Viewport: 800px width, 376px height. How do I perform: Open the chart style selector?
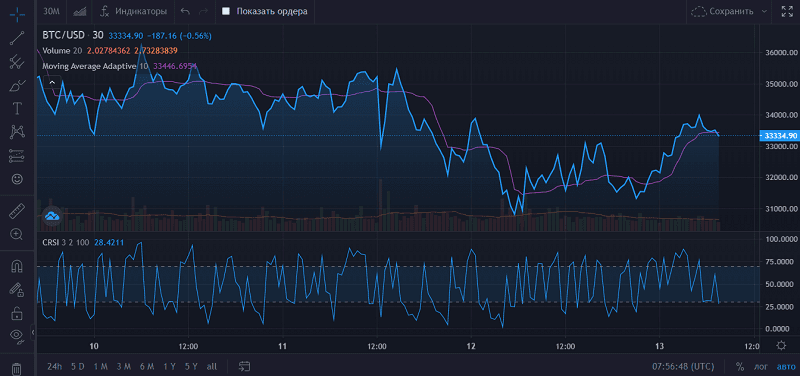tap(79, 11)
